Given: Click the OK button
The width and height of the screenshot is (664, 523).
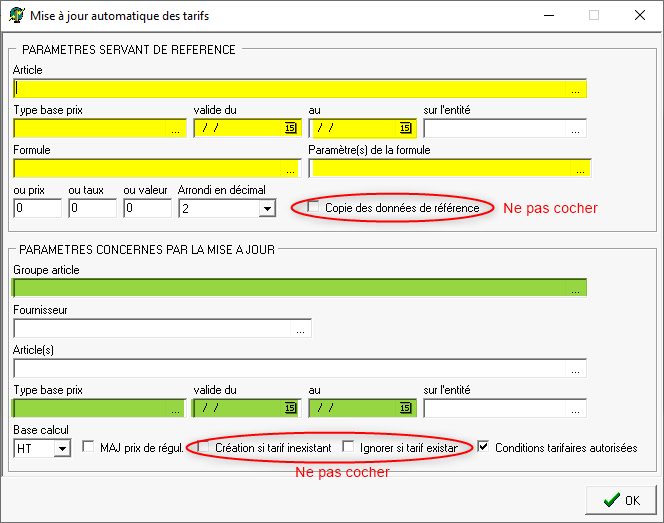Looking at the screenshot, I should tap(621, 500).
